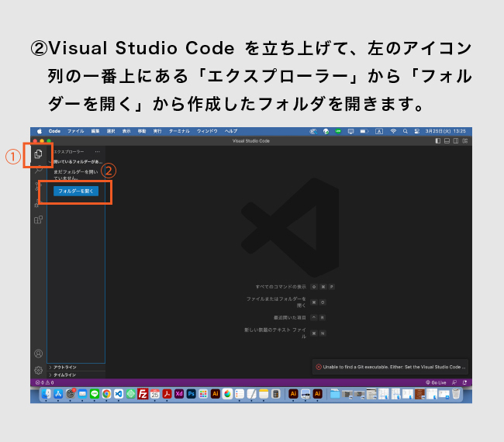Open the notifications bell in the status bar
Viewport: 504px width, 442px height.
[x=464, y=382]
